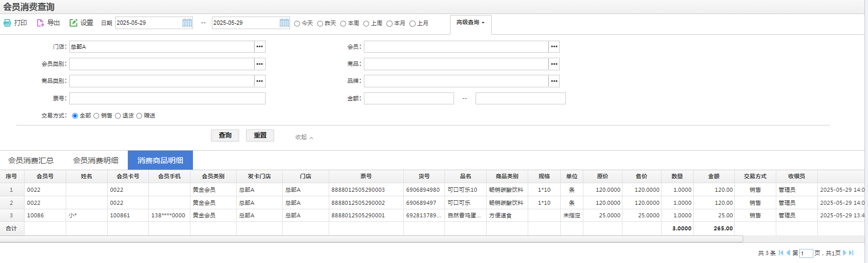The image size is (868, 263).
Task: Collapse the 高级查询 advanced query panel
Action: coord(471,23)
